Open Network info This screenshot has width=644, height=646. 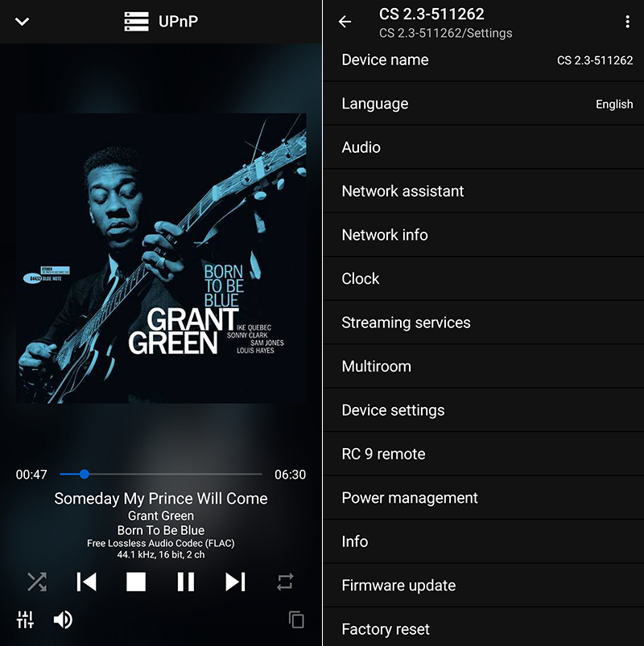484,235
